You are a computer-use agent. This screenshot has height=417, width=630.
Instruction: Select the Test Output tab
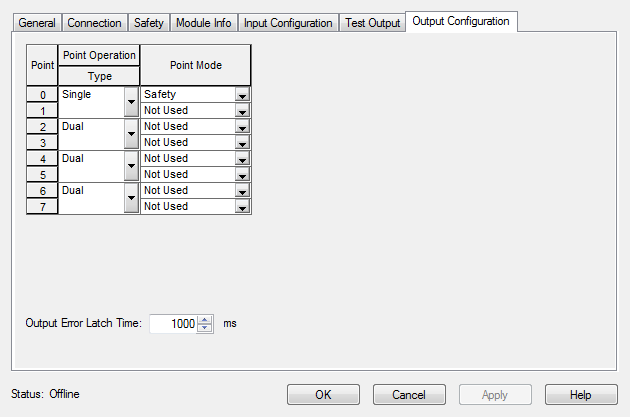372,23
